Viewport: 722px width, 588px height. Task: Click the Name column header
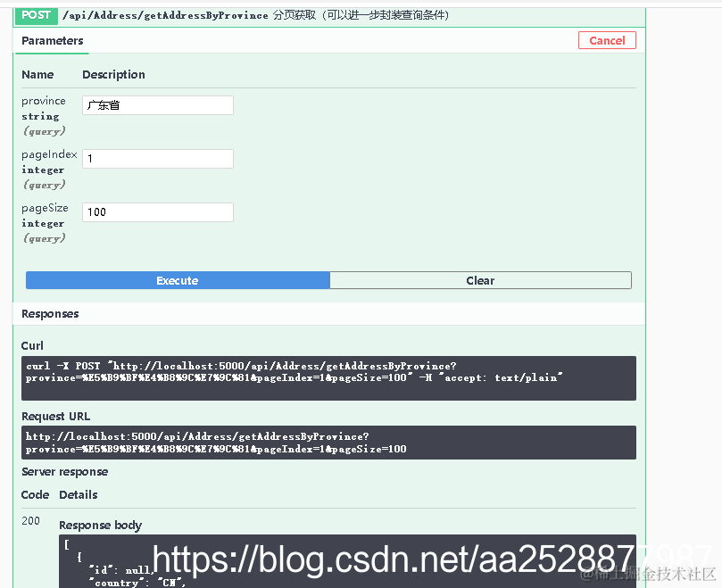(37, 75)
